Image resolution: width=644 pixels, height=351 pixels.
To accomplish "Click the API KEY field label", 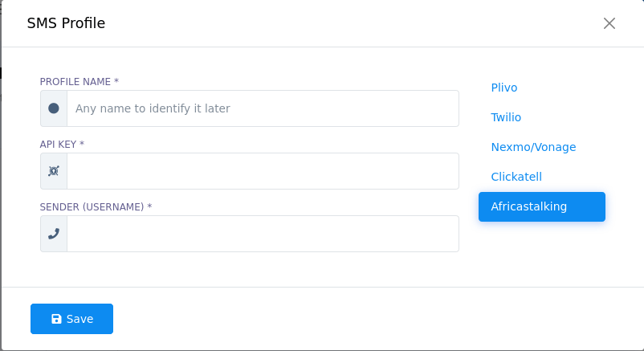I will point(58,145).
